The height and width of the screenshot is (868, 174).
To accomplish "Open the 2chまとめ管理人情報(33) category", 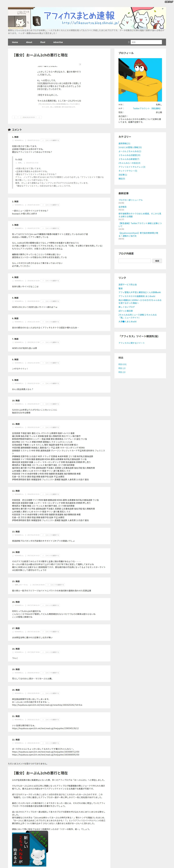I will coord(130,147).
